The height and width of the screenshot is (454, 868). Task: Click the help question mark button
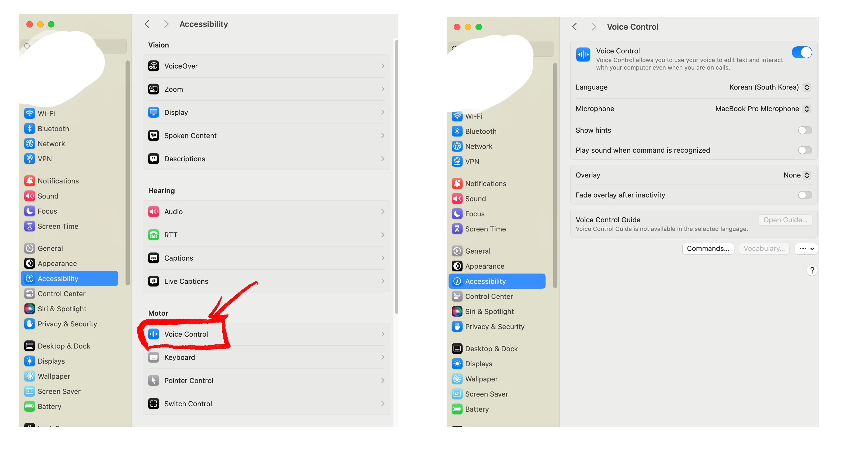click(812, 270)
